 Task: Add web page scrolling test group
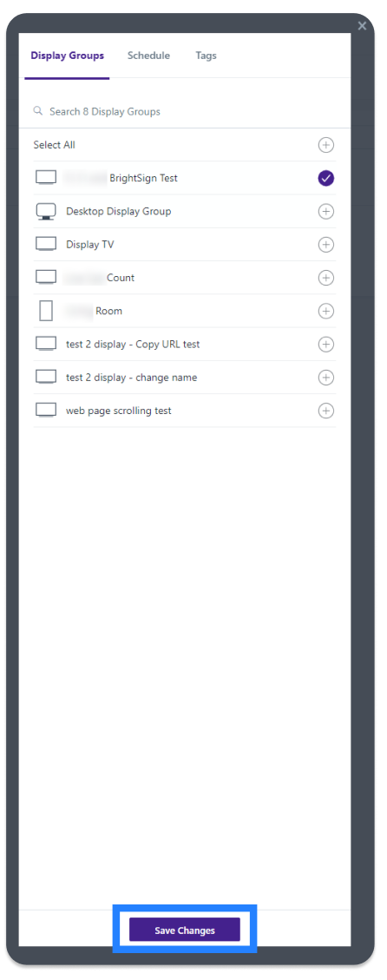point(325,411)
